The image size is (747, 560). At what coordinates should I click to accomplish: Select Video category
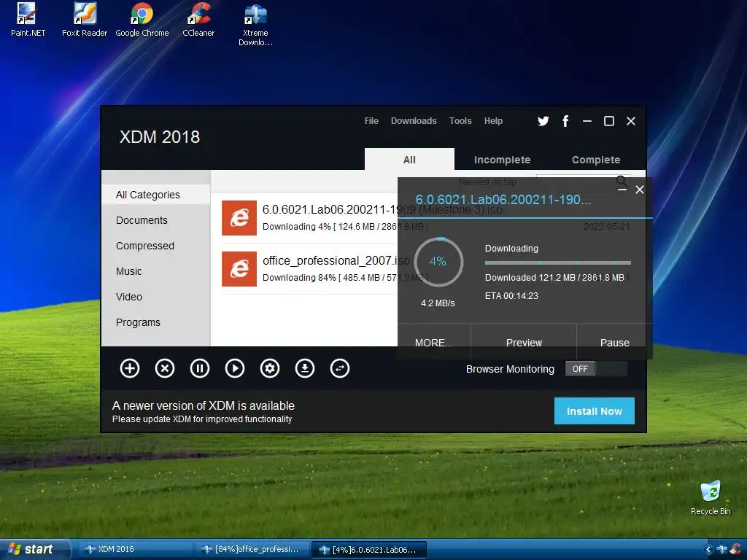156,297
